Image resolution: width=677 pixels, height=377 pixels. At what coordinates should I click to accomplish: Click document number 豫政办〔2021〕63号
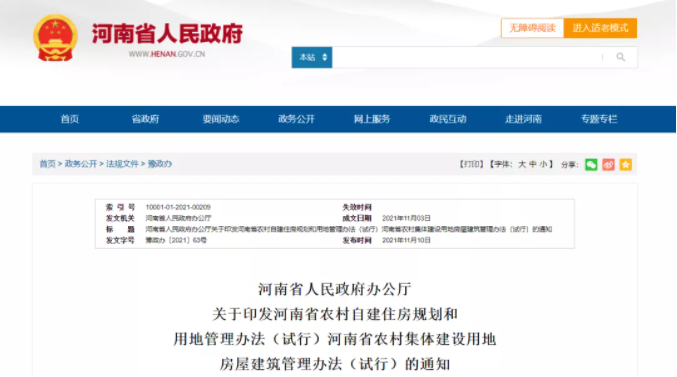(x=176, y=240)
